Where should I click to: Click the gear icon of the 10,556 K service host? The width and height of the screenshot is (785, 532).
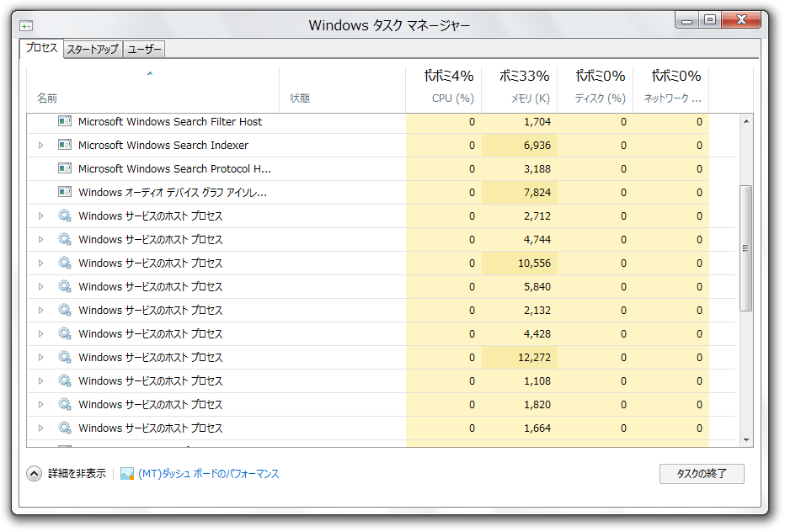tap(65, 263)
